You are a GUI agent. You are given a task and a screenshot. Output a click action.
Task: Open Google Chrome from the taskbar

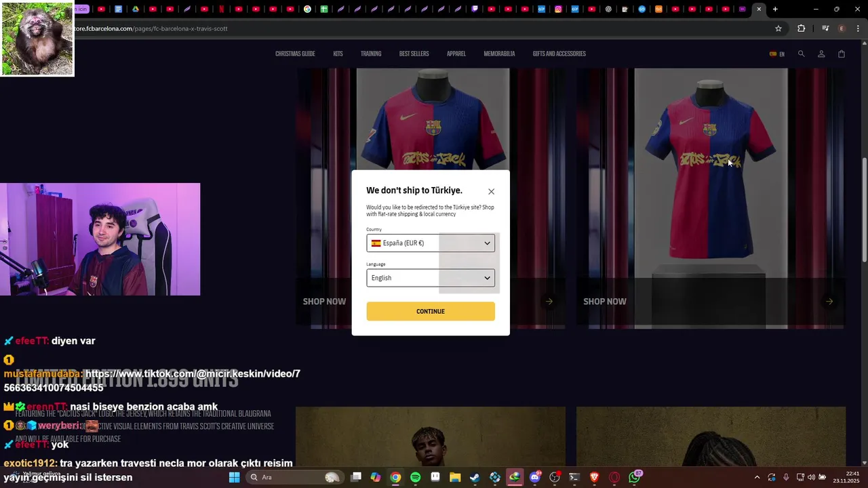pos(395,477)
